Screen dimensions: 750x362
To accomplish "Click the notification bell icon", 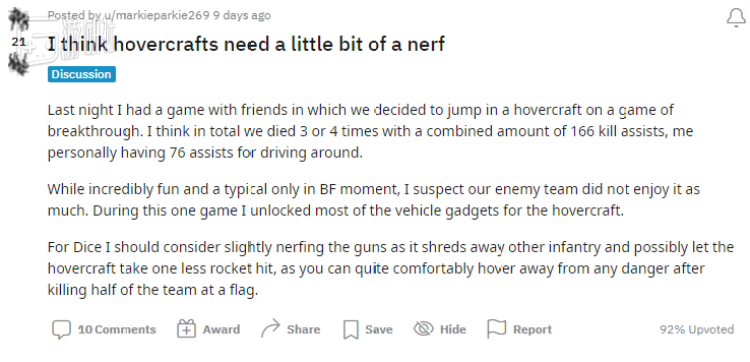I will (x=736, y=18).
